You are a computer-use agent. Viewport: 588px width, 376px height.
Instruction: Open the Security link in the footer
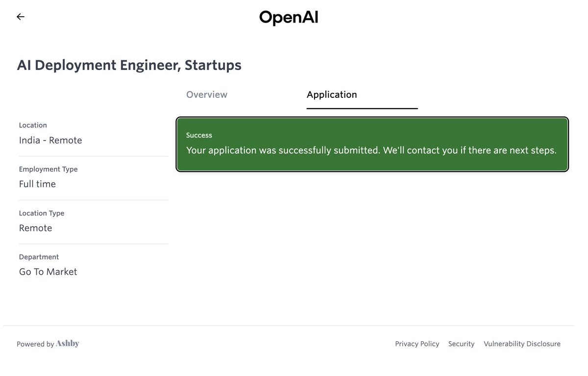462,344
